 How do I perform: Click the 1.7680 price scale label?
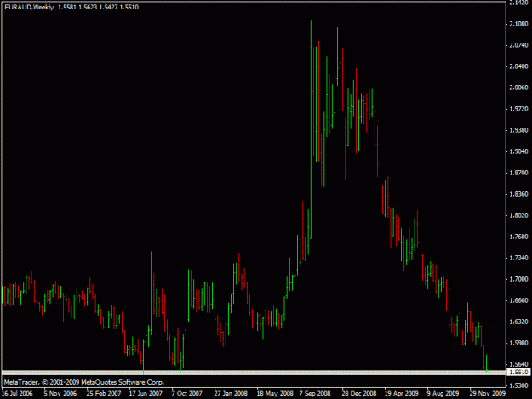[518, 237]
